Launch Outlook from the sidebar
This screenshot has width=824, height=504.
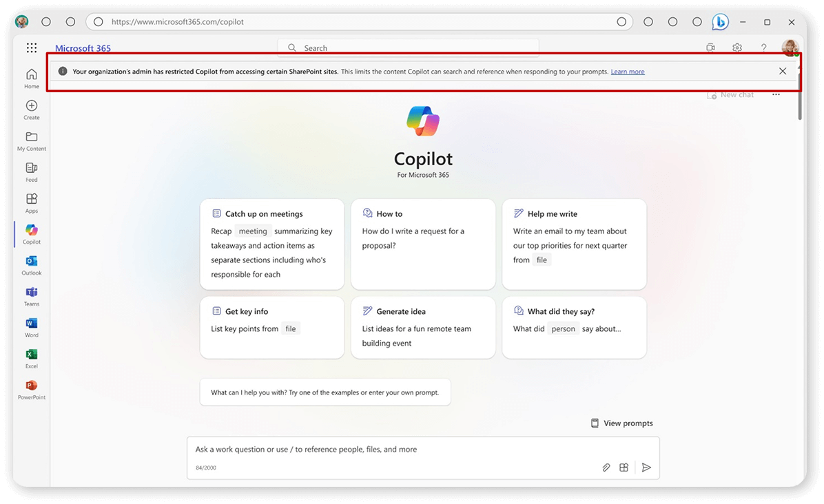pyautogui.click(x=32, y=265)
